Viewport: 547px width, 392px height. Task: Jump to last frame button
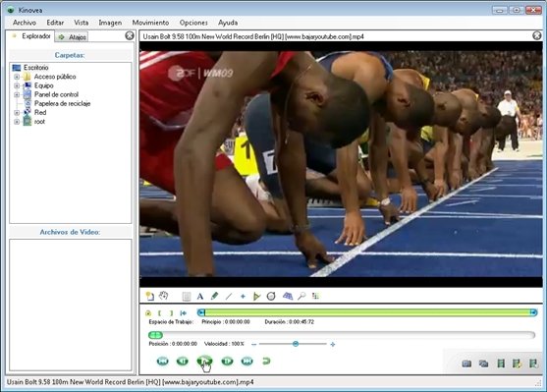pos(247,361)
